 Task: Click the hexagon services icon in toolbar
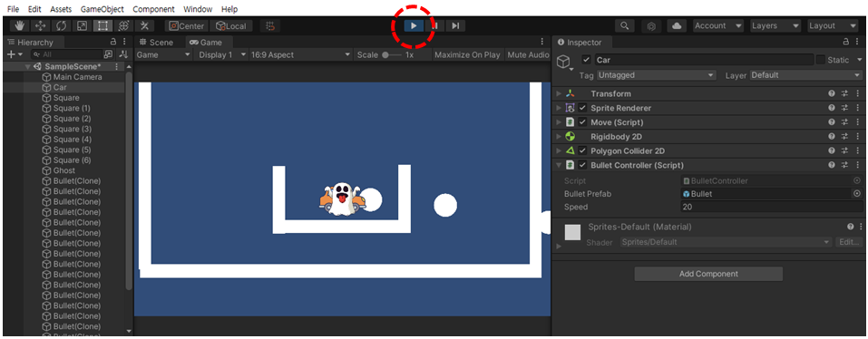[x=652, y=26]
